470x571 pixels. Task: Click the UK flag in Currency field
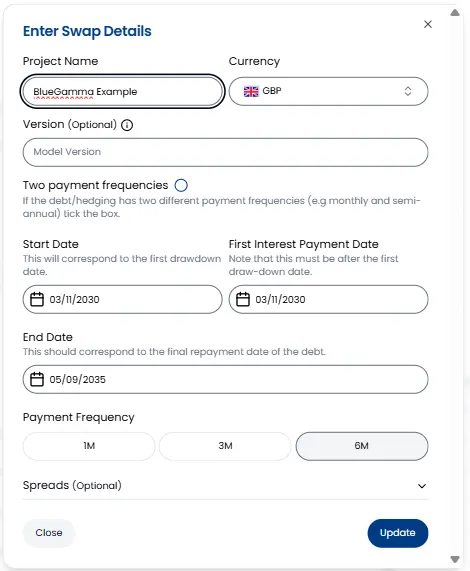click(251, 91)
